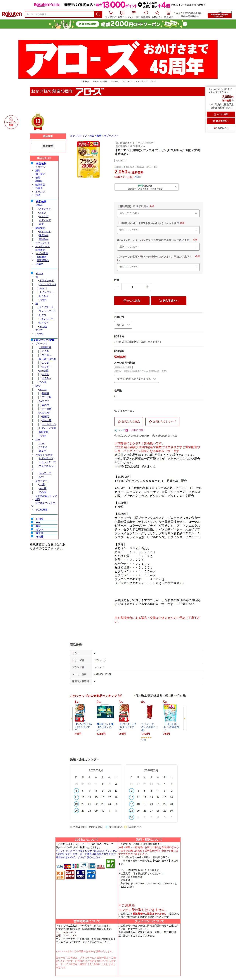The image size is (236, 980).
Task: Click the ranking carousel right arrow
Action: coord(185,718)
